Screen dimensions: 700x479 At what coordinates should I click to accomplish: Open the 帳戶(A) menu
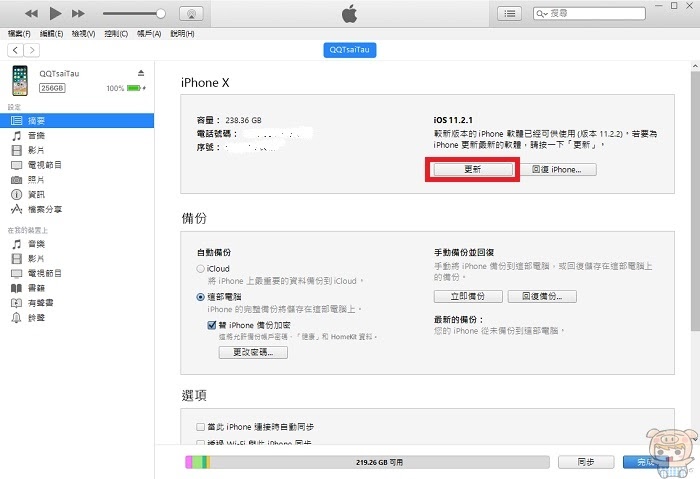click(149, 33)
